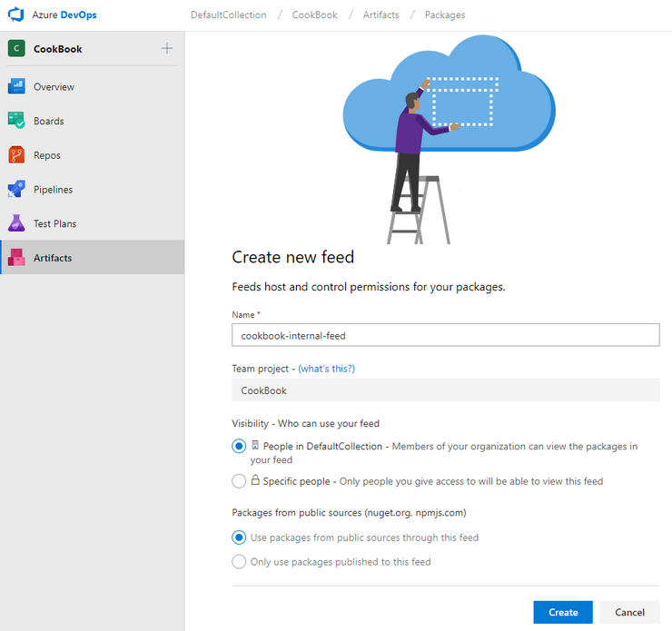Click the green CookBook project avatar

pos(16,48)
